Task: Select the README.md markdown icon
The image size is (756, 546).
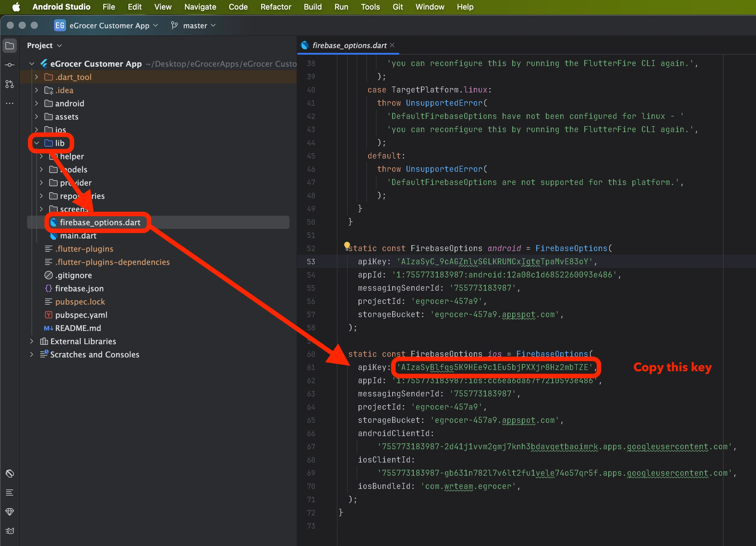Action: click(x=48, y=328)
